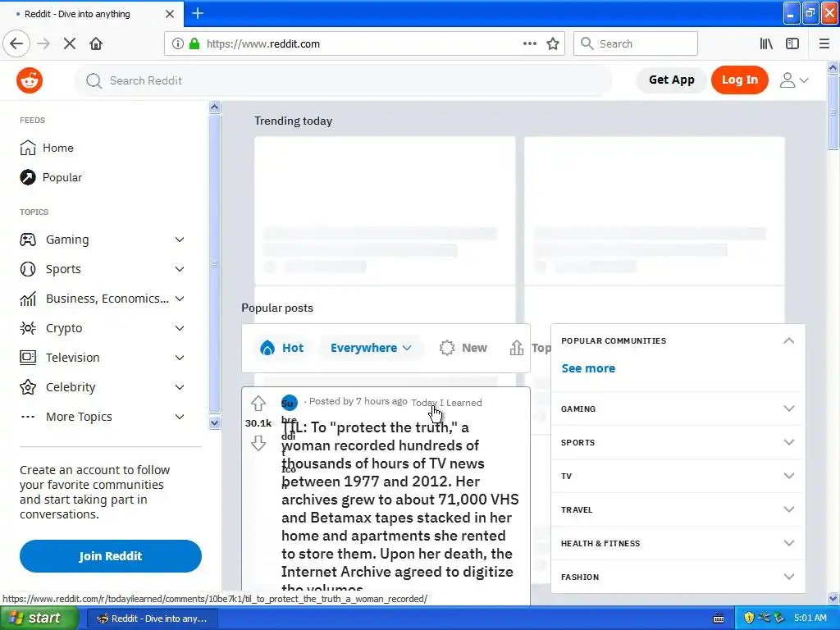
Task: Click the Log In button
Action: (740, 80)
